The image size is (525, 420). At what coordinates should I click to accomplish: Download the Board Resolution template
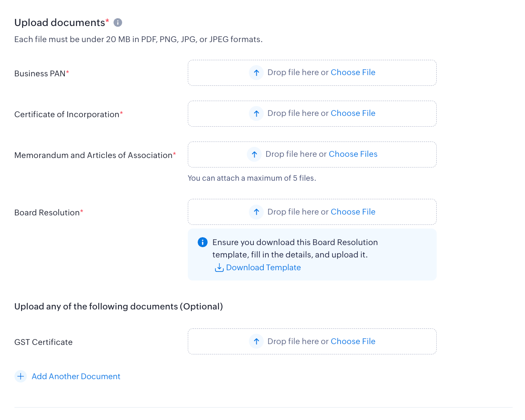(263, 268)
